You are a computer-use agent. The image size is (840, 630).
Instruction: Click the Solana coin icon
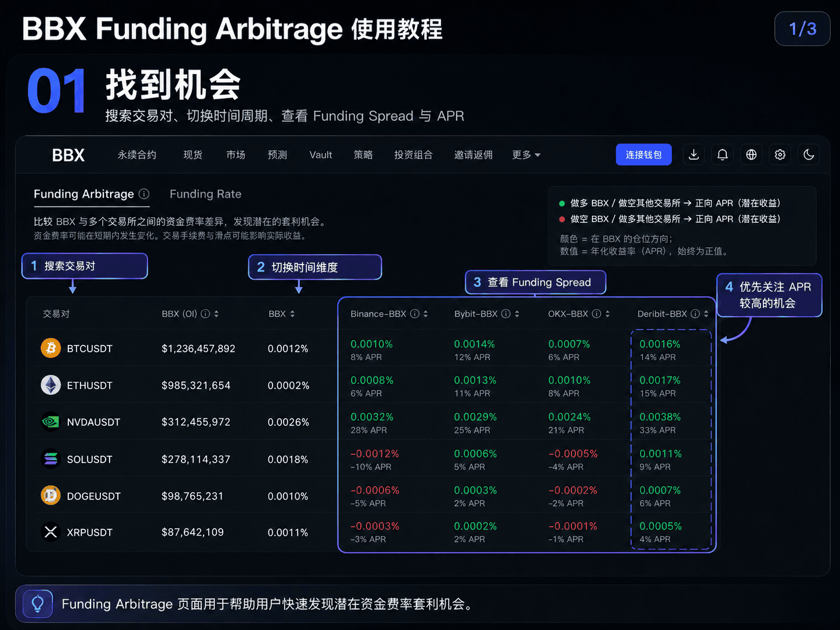(x=50, y=459)
